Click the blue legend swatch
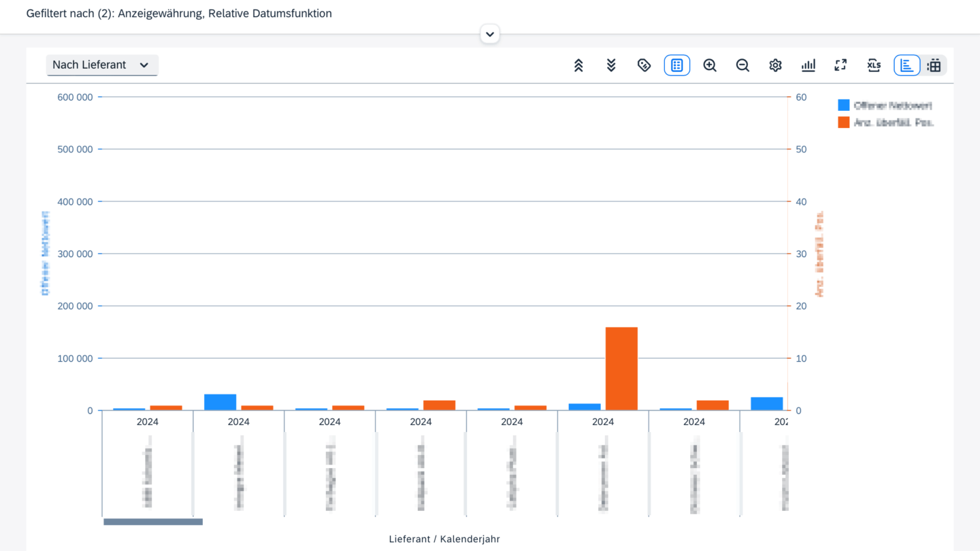980x551 pixels. [x=844, y=105]
